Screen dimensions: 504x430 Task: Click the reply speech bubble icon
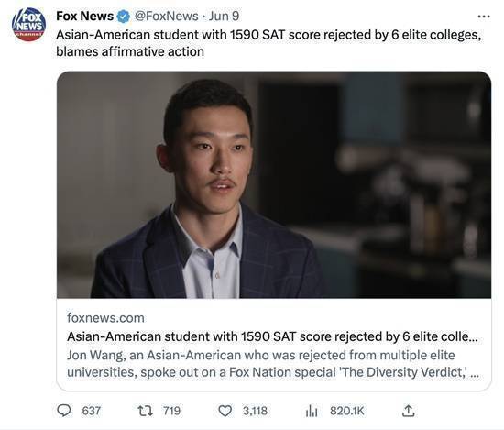point(63,411)
